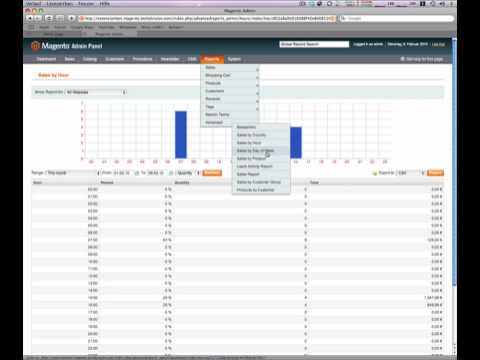Select Search Terms in Reports dropdown
The image size is (480, 360).
[x=230, y=115]
